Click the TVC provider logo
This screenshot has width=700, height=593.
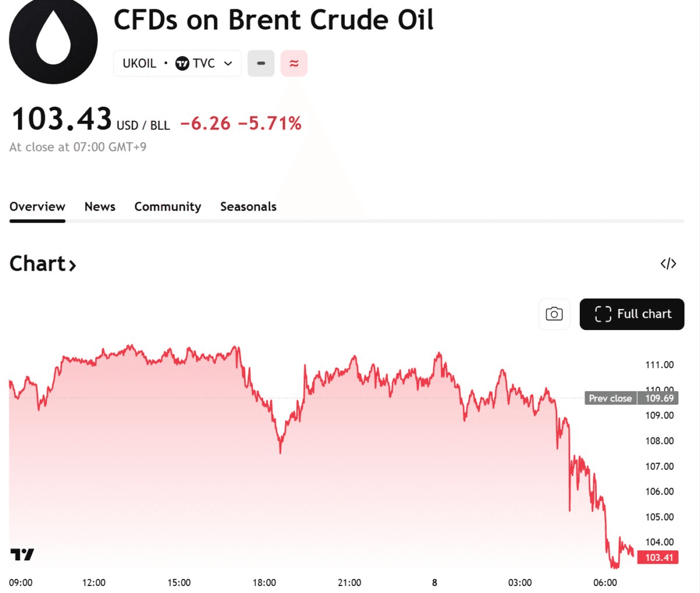[183, 64]
